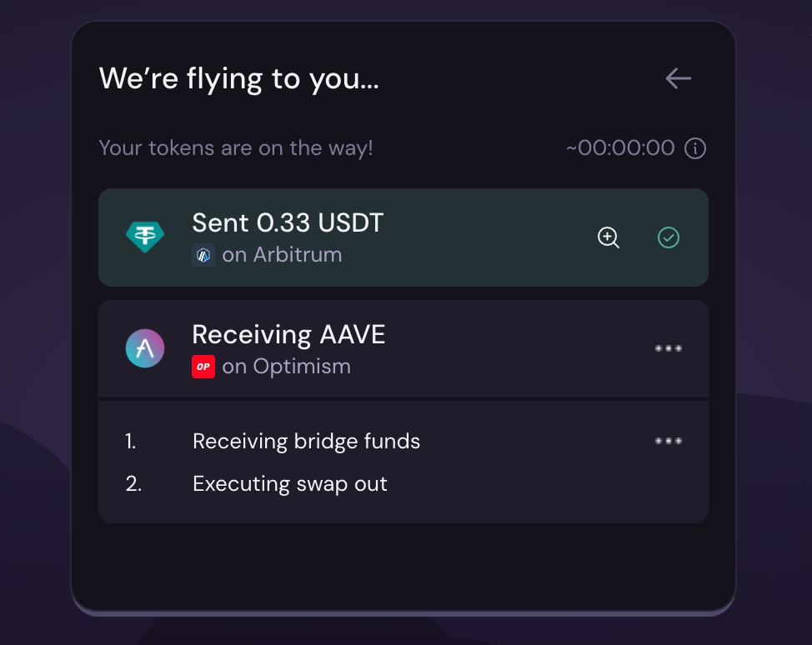This screenshot has height=645, width=812.
Task: Click the three dots beside Receiving bridge funds
Action: tap(669, 441)
